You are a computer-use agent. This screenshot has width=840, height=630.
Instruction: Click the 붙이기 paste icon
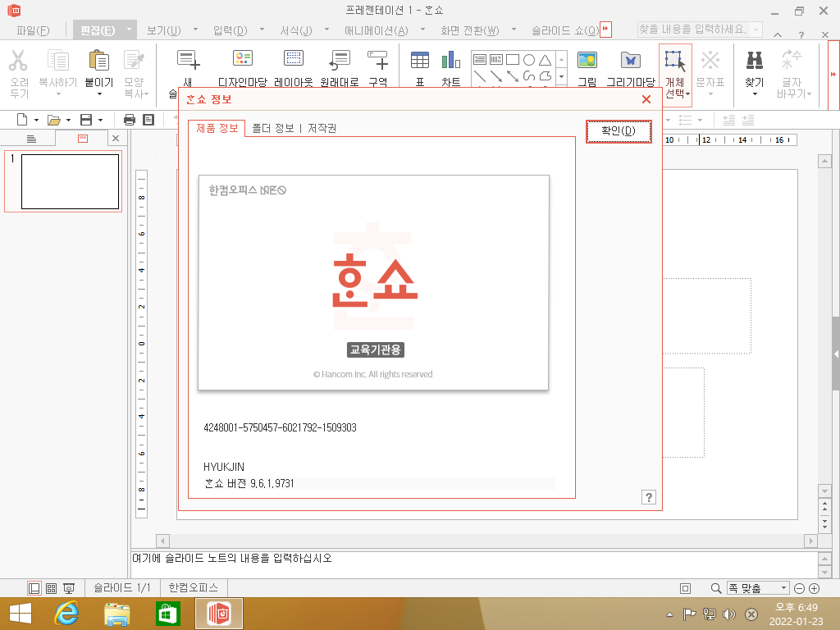click(x=99, y=60)
